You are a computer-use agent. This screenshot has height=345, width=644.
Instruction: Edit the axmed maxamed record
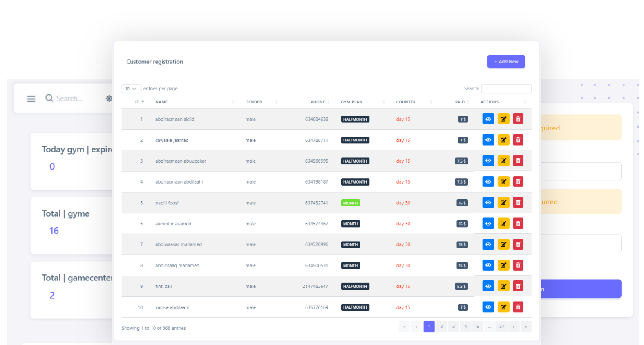coord(503,223)
